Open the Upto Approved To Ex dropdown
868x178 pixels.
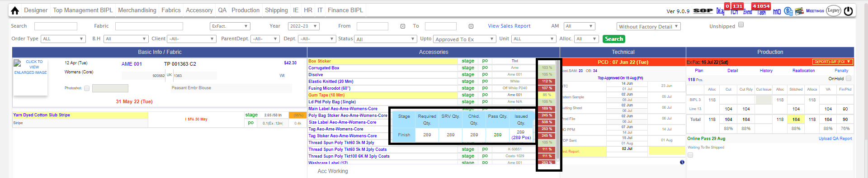465,39
